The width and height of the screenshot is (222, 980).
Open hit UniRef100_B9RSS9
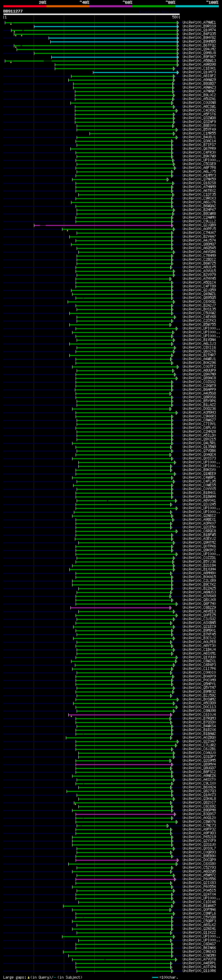[199, 26]
